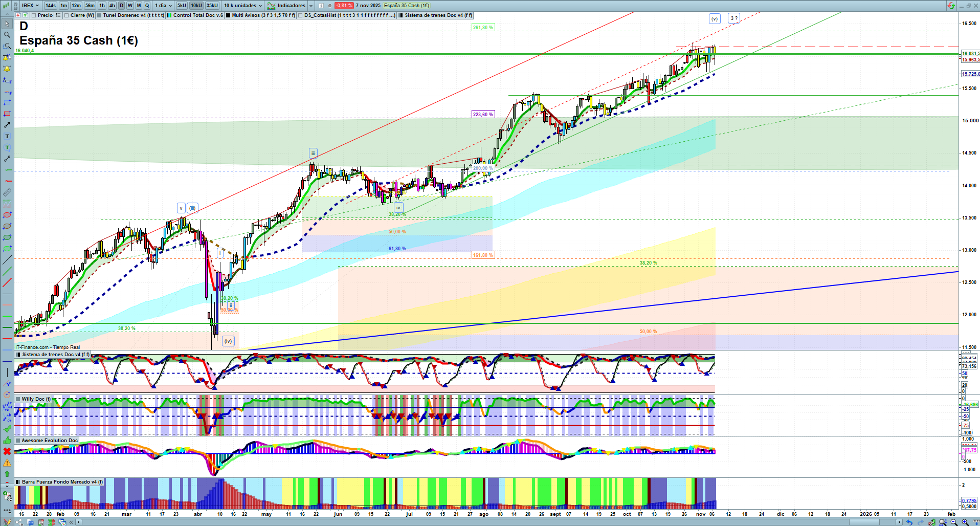Click the undo arrow in bottom bar

[x=909, y=522]
